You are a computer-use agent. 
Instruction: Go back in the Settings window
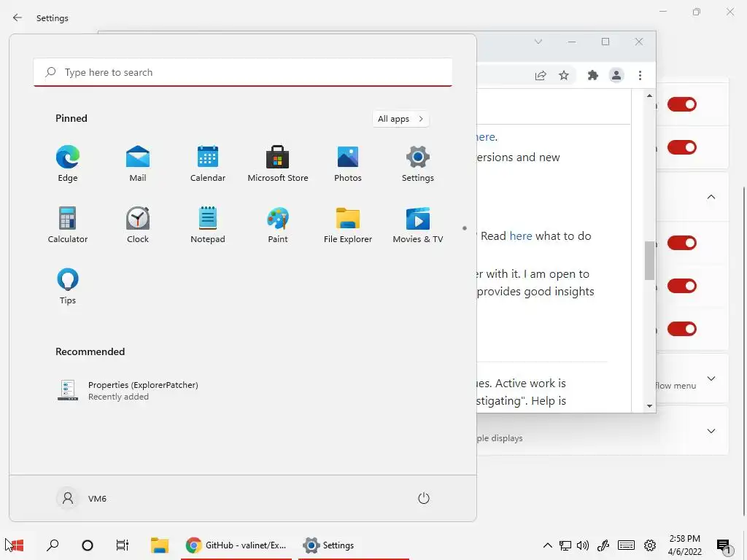(18, 17)
